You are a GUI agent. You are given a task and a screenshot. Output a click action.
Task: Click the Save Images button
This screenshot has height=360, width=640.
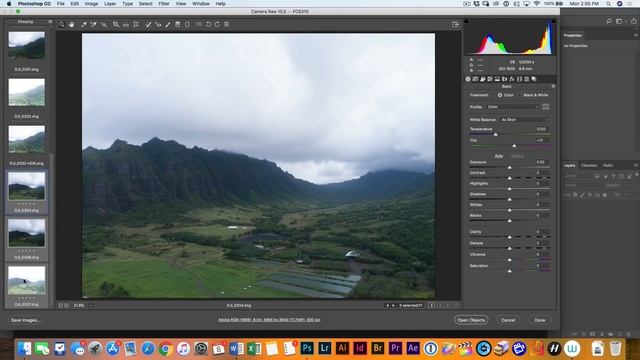(x=25, y=320)
